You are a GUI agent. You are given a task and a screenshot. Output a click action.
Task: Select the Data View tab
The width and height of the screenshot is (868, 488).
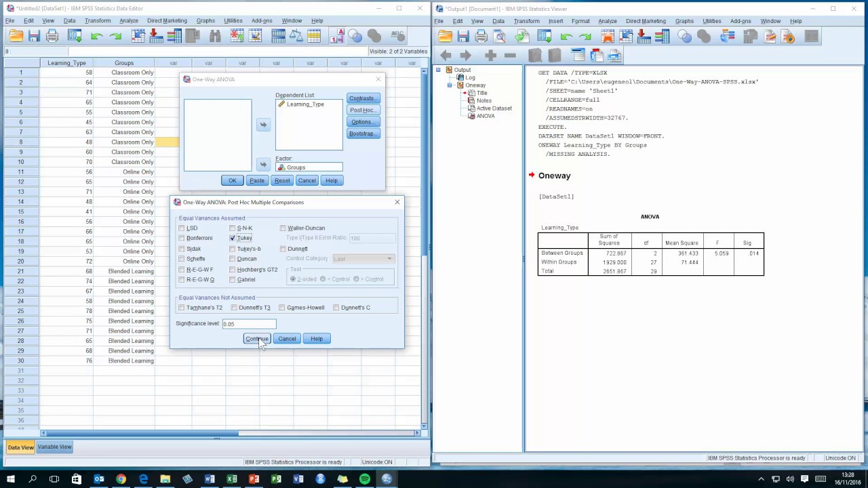[x=20, y=447]
